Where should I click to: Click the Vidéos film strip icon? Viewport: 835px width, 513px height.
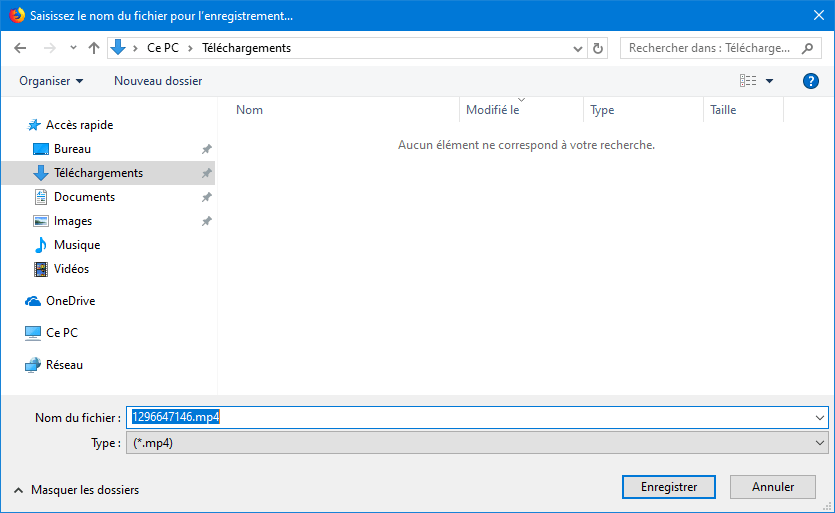click(41, 269)
